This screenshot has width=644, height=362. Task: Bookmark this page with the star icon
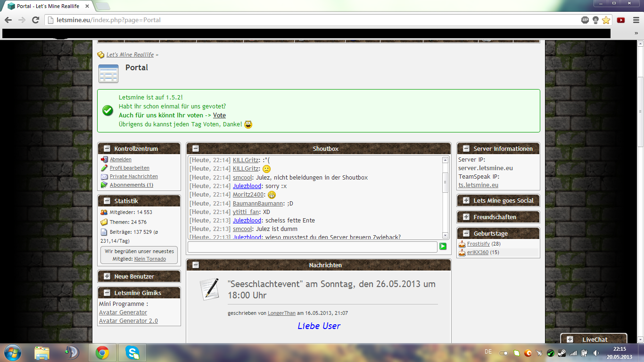click(x=606, y=20)
